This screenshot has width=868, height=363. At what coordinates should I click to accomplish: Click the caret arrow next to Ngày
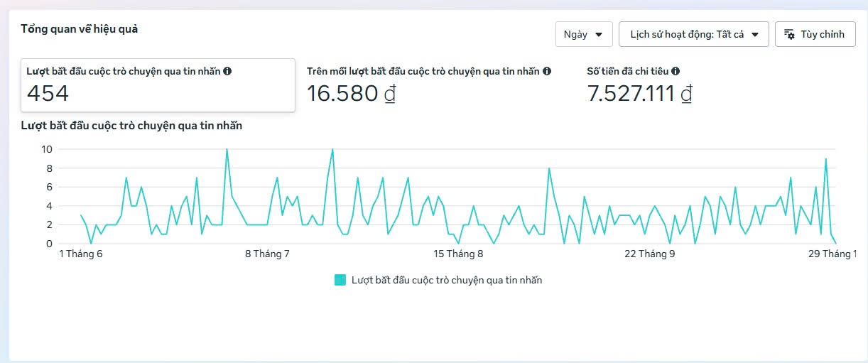[x=599, y=34]
